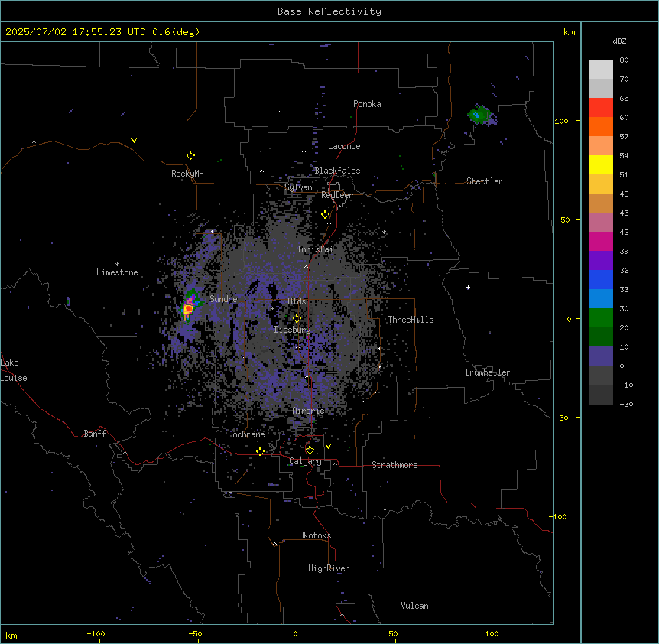
Task: Pick the bright green 20-30 dBZ legend swatch
Action: click(x=601, y=318)
